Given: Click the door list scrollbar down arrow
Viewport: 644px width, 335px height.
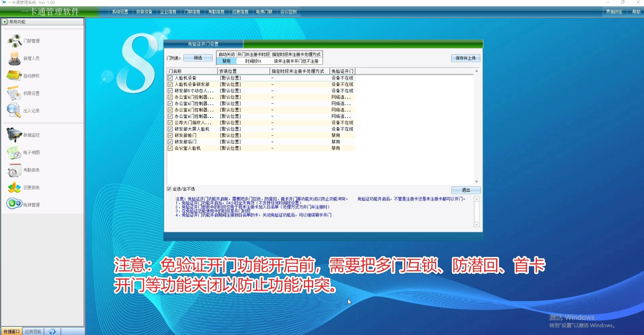Looking at the screenshot, I should pyautogui.click(x=477, y=182).
